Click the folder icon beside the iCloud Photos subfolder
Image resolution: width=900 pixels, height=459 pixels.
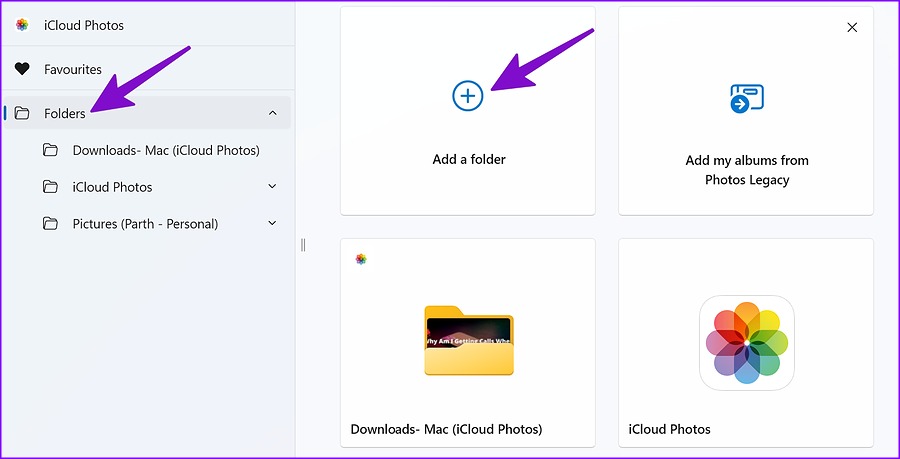click(51, 187)
